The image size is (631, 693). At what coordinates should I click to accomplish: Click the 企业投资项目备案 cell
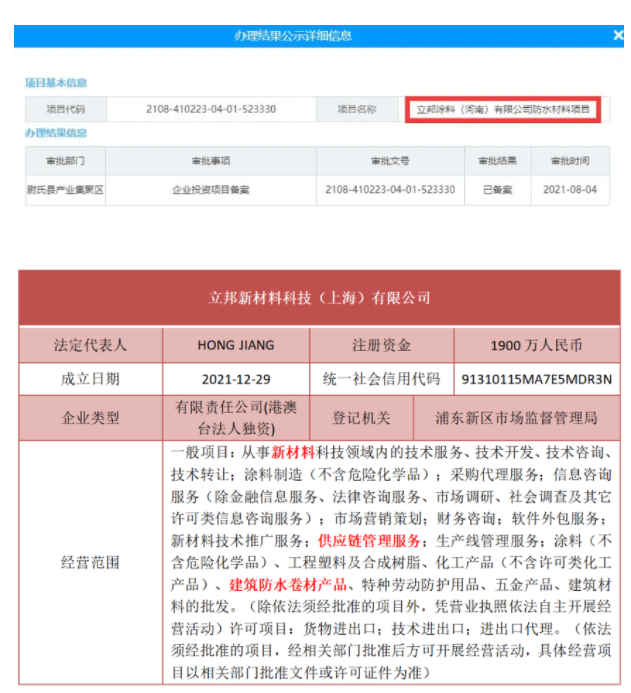click(x=211, y=190)
